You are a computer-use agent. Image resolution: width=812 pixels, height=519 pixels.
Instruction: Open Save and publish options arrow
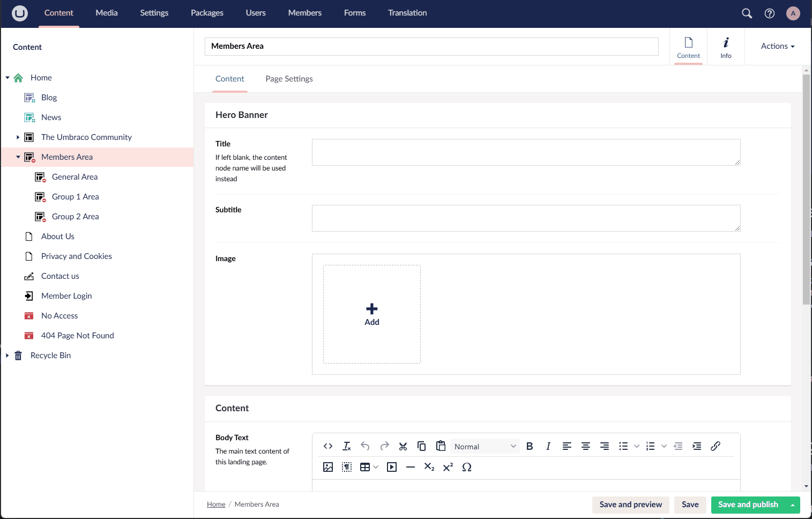click(793, 505)
